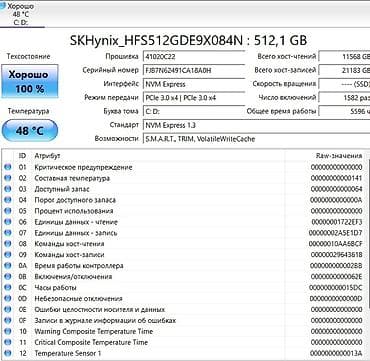Viewport: 370px width, 361px height.
Task: Click the Всего хост-записей value field
Action: pos(344,70)
